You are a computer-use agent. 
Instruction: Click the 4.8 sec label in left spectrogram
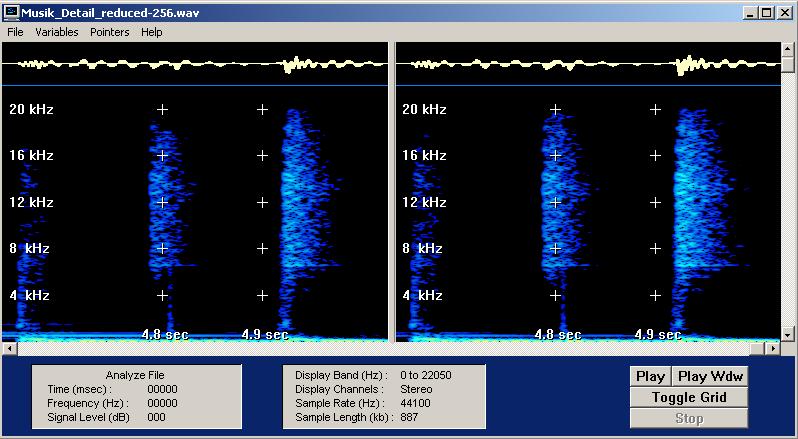coord(165,335)
